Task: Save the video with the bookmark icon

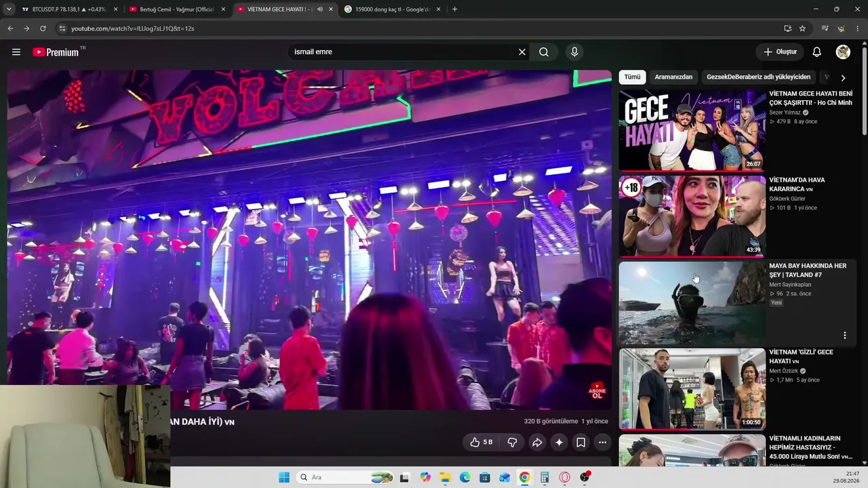Action: pyautogui.click(x=581, y=443)
